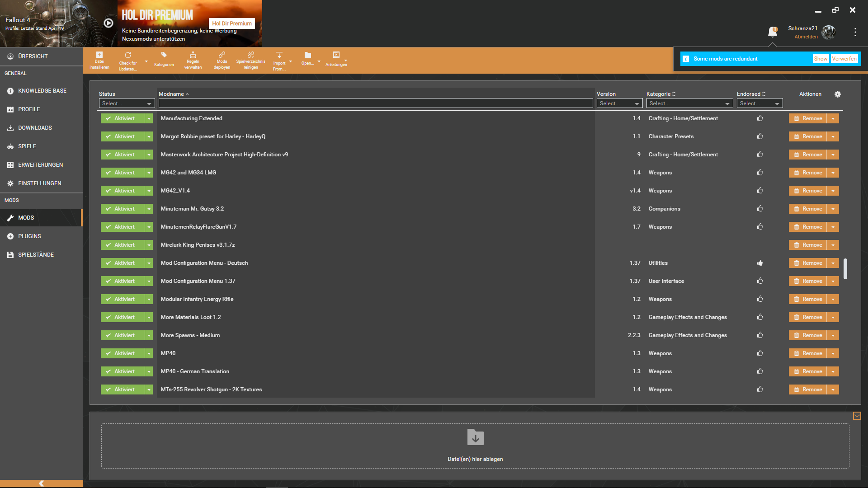Expand Import From dropdown arrow

point(290,61)
